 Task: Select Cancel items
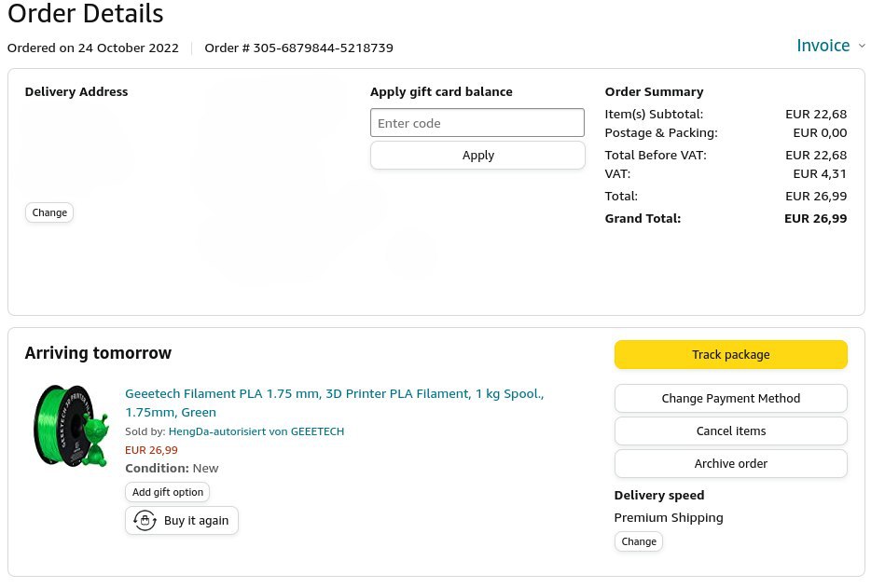pos(730,431)
